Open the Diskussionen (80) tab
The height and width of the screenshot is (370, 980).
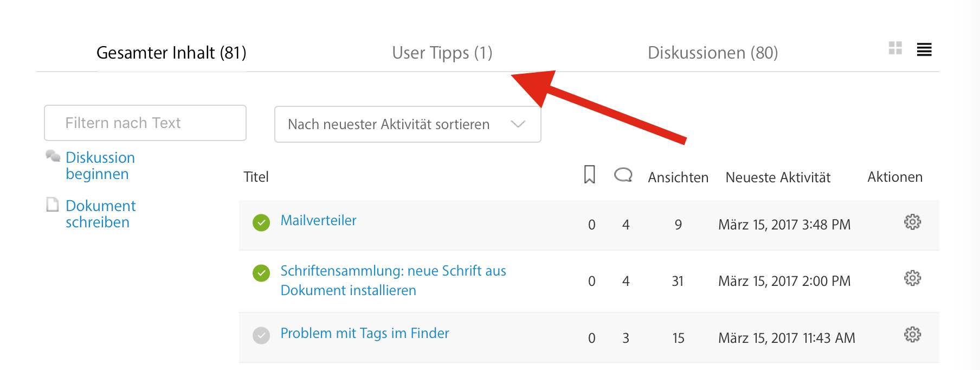click(x=713, y=53)
